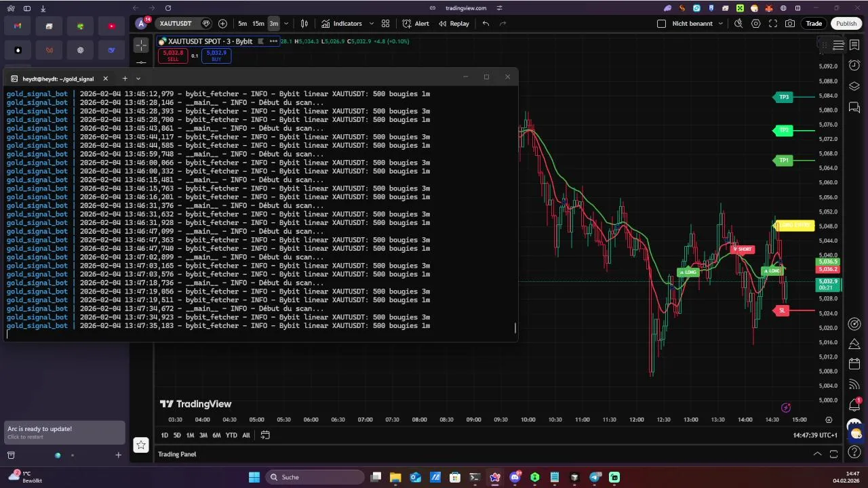
Task: Click Arc is ready to update notice
Action: 64,432
